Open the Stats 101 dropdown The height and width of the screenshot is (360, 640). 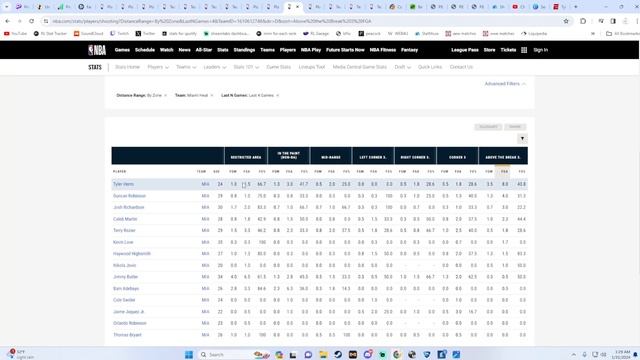246,67
